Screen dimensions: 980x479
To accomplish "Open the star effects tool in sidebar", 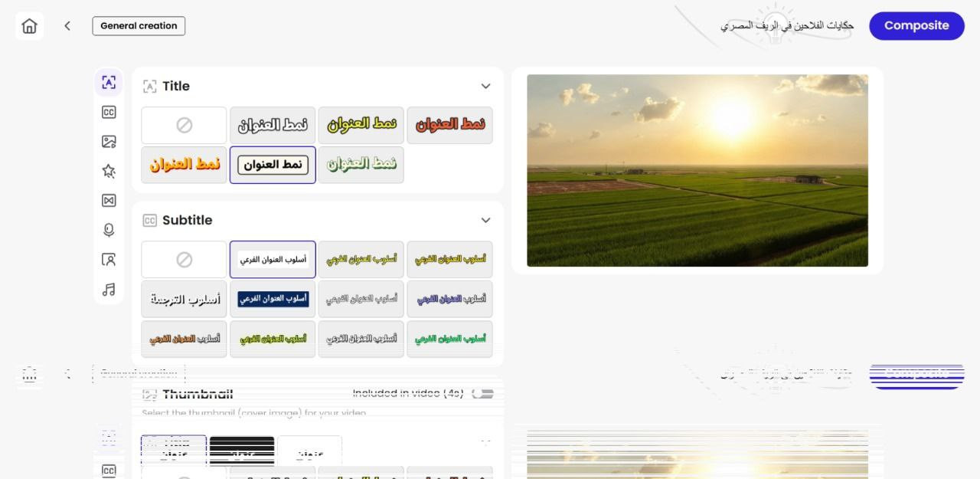I will point(109,171).
